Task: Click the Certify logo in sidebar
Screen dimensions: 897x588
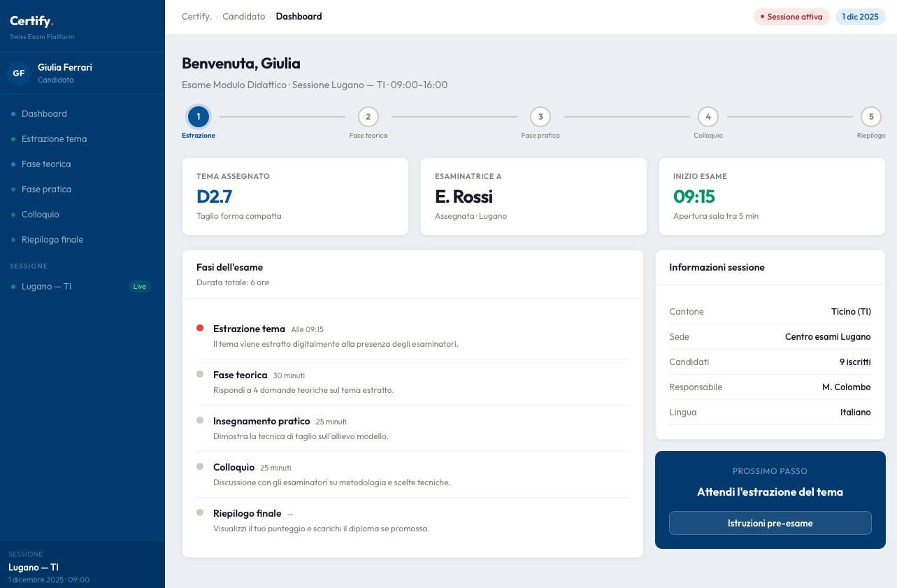Action: click(x=31, y=21)
